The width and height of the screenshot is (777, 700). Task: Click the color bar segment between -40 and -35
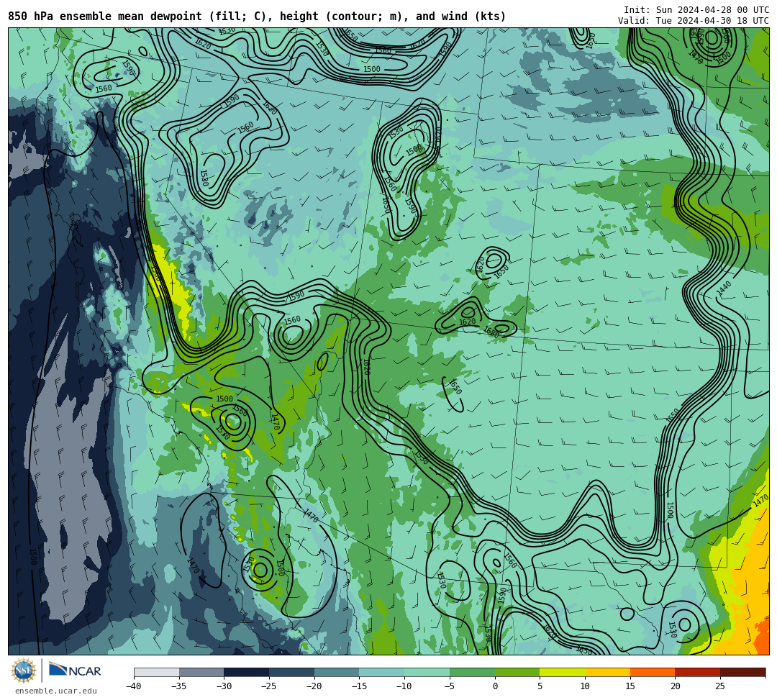[x=157, y=672]
